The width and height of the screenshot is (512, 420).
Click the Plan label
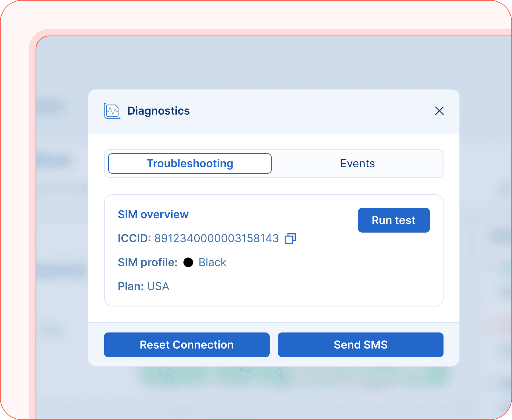pyautogui.click(x=130, y=286)
